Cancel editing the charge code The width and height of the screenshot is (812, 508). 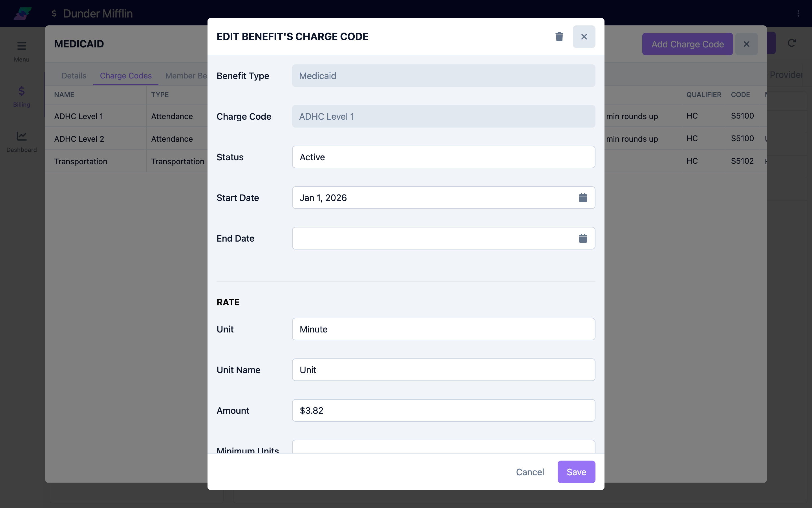click(x=529, y=472)
